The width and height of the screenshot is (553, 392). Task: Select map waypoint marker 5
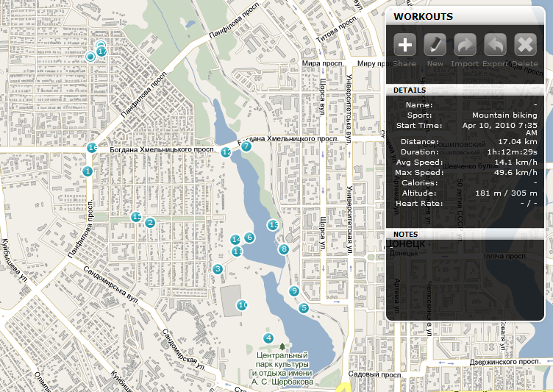[304, 308]
